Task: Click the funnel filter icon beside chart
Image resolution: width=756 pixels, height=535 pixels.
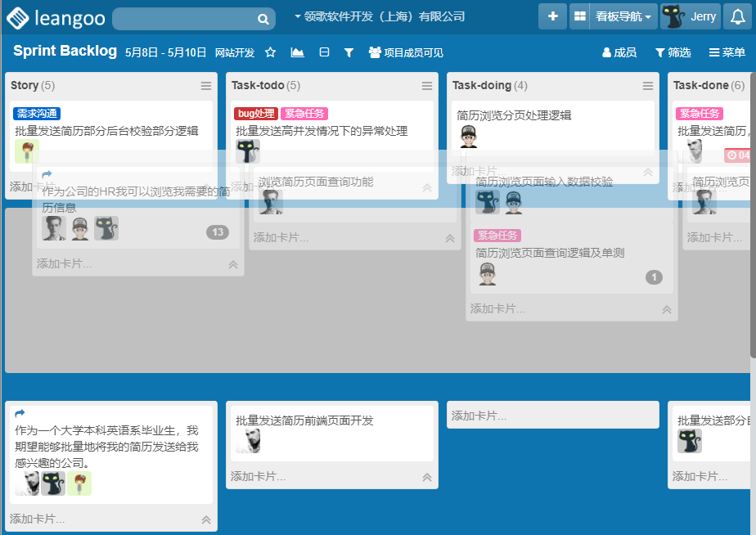Action: [x=349, y=52]
